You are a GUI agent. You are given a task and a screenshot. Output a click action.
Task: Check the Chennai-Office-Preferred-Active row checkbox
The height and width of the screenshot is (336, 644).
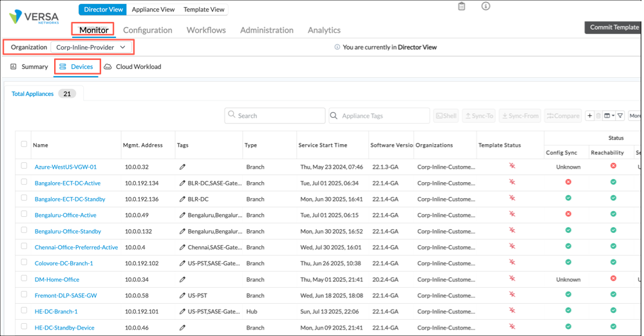click(24, 246)
